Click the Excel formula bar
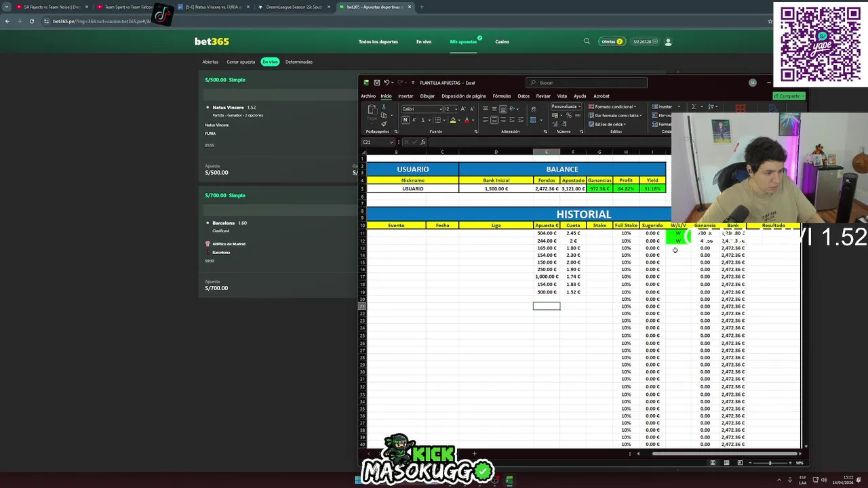 point(549,142)
